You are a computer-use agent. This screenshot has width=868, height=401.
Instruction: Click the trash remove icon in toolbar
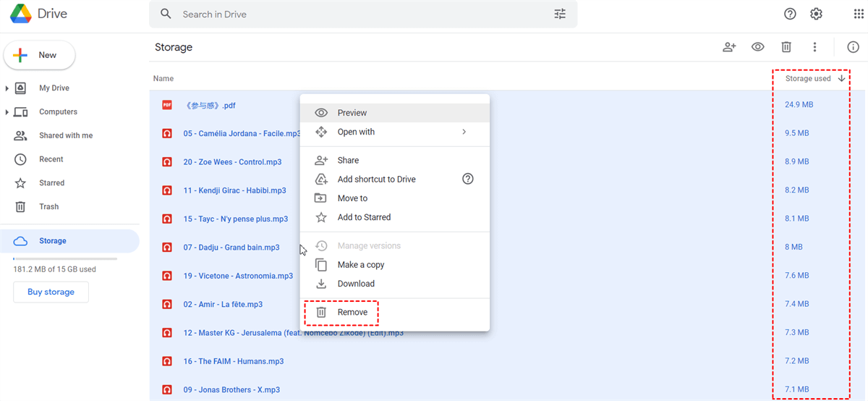pyautogui.click(x=786, y=47)
